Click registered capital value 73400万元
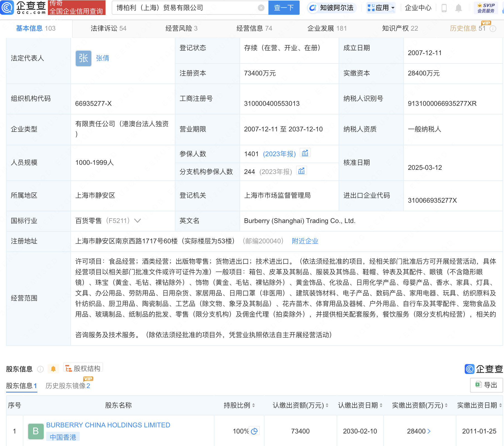 coord(260,73)
